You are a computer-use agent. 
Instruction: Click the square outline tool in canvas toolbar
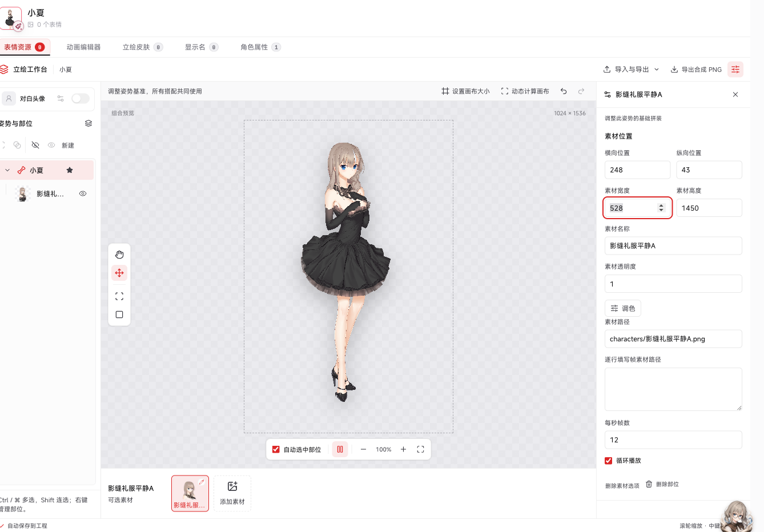tap(119, 315)
